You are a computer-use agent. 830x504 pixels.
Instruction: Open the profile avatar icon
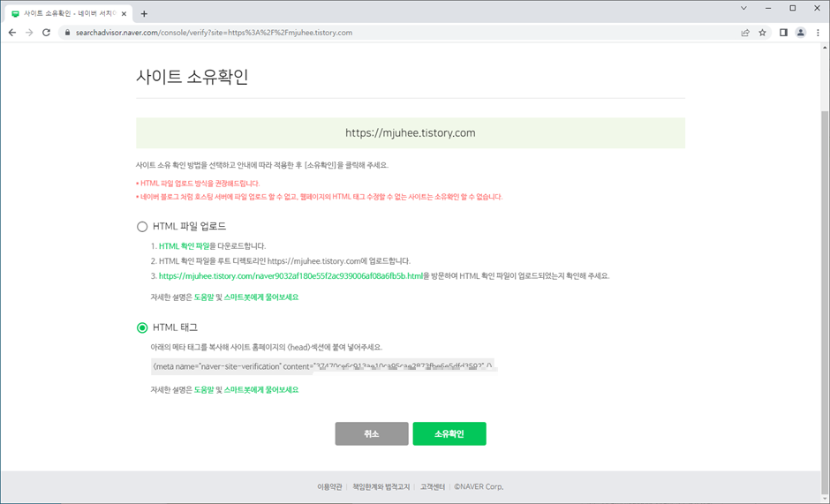(800, 33)
